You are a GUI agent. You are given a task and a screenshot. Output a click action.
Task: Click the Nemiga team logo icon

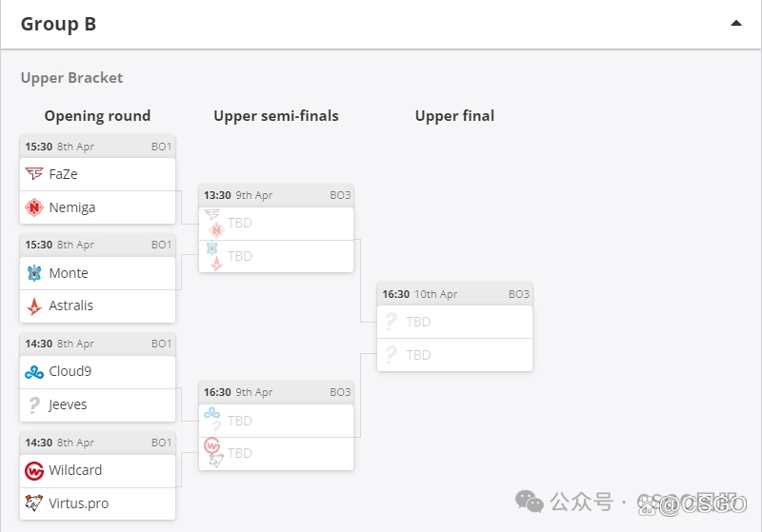click(x=34, y=207)
